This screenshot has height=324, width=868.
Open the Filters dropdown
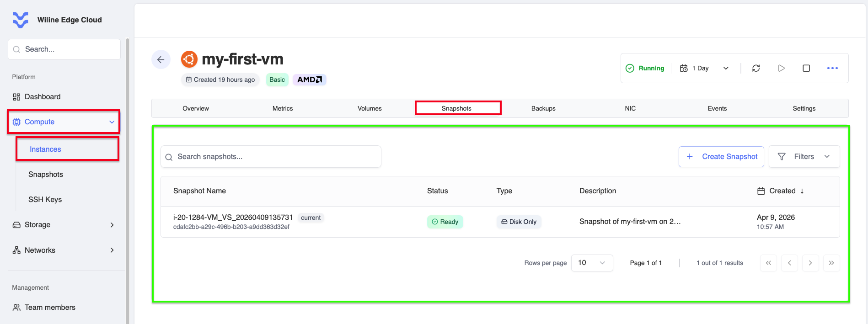click(804, 156)
